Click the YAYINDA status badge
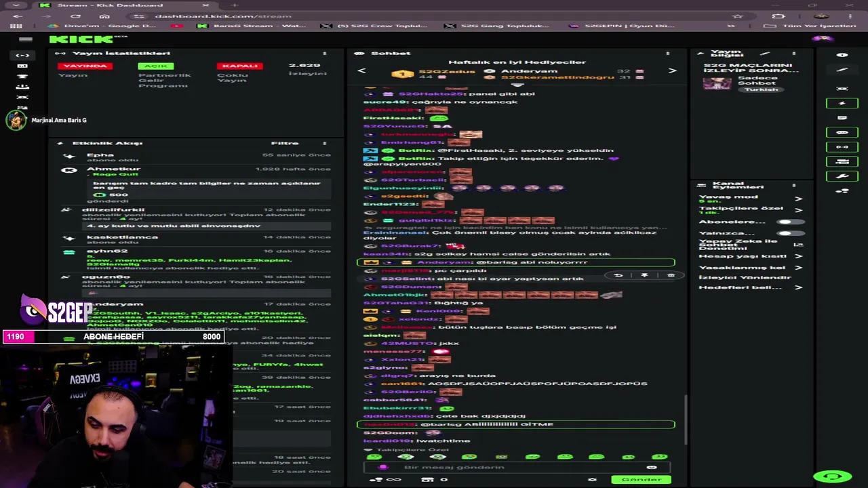Viewport: 868px width, 488px height. tap(85, 66)
